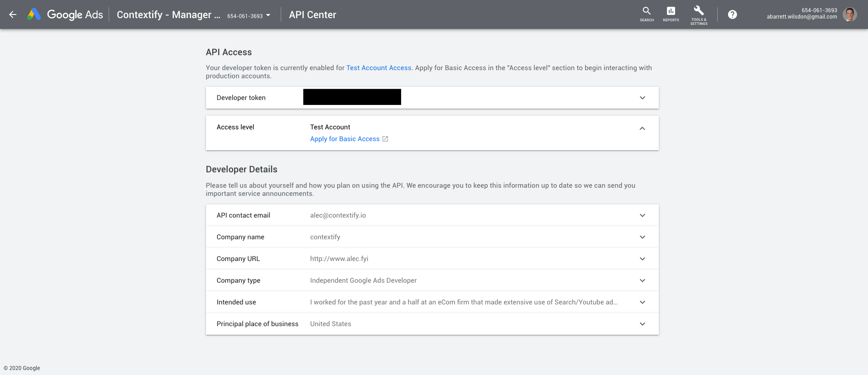Open the Help question mark icon
Viewport: 868px width, 375px height.
tap(732, 14)
